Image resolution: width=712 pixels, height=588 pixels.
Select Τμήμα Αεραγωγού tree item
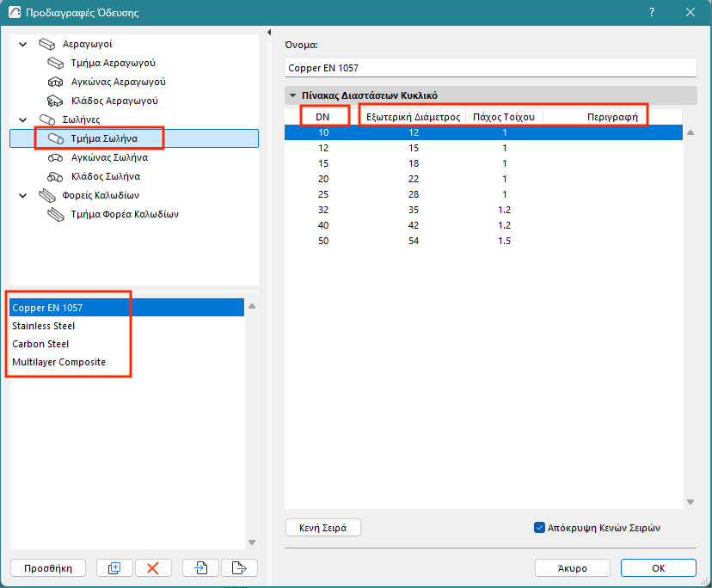click(113, 63)
